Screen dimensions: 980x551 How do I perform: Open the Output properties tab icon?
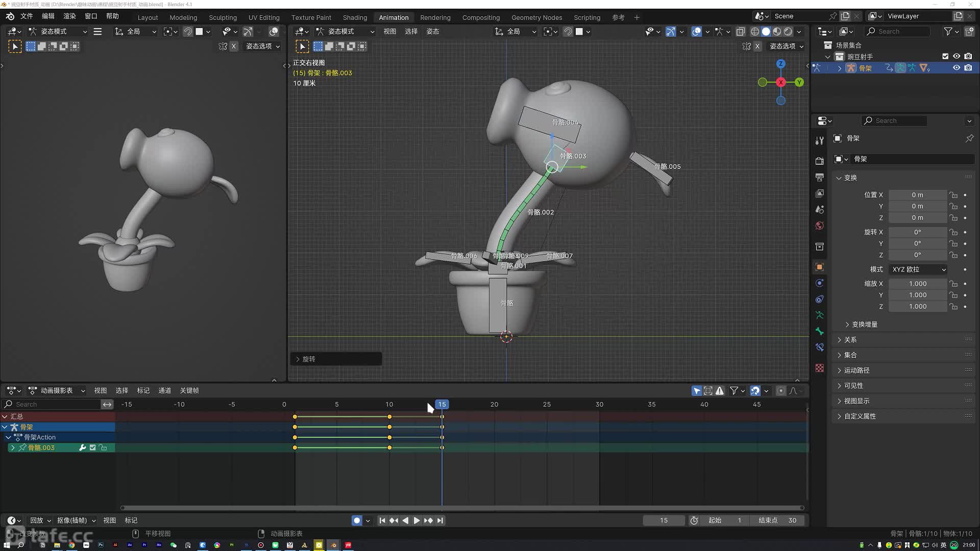coord(819,177)
